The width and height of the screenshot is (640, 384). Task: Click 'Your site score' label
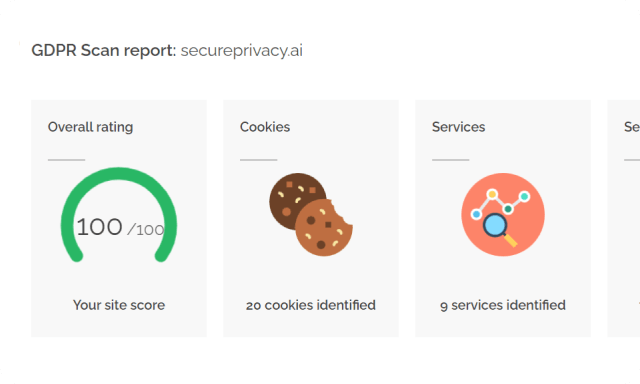[x=119, y=305]
